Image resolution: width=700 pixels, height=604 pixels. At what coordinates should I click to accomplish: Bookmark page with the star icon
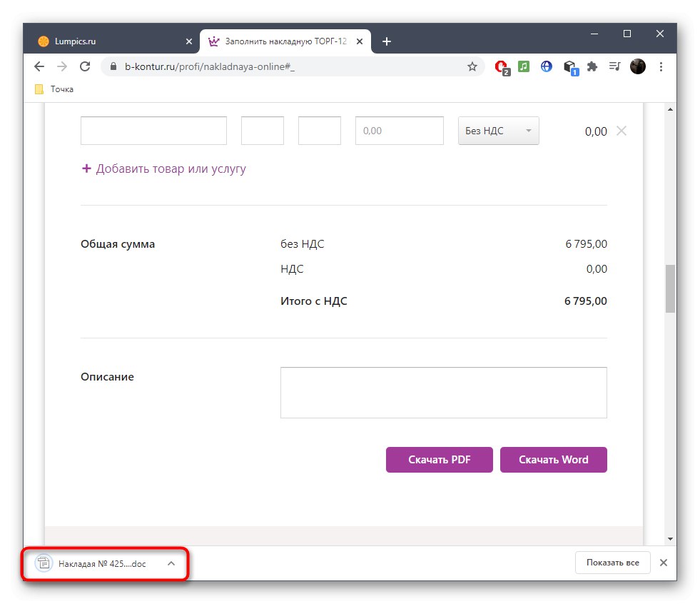click(472, 66)
